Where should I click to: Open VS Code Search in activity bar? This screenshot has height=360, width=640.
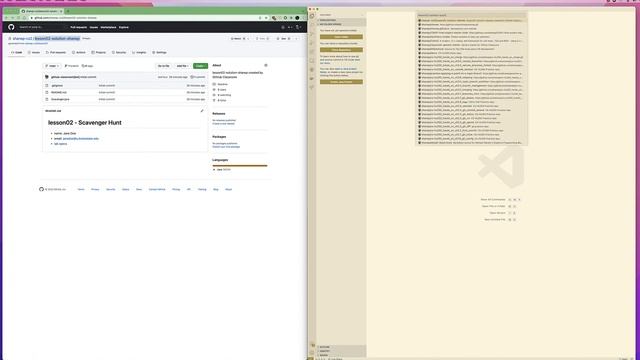312,25
